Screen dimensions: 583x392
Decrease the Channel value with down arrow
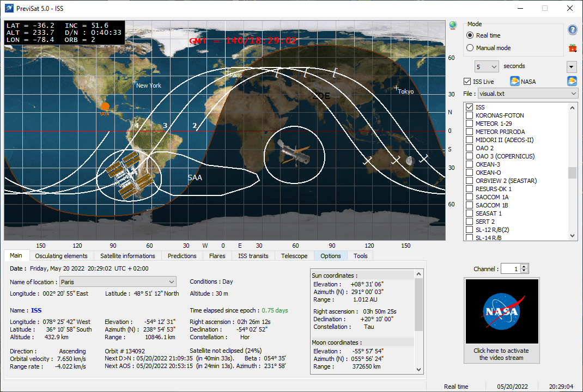(524, 271)
